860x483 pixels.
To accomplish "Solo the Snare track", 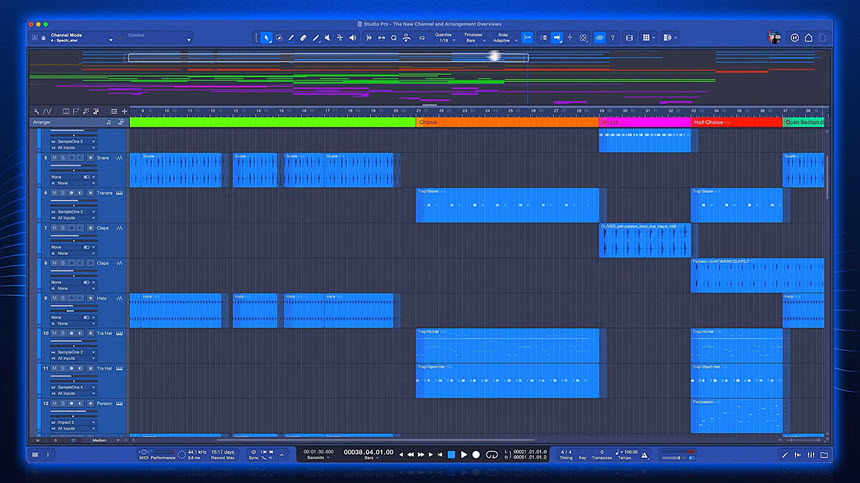I will [x=63, y=158].
